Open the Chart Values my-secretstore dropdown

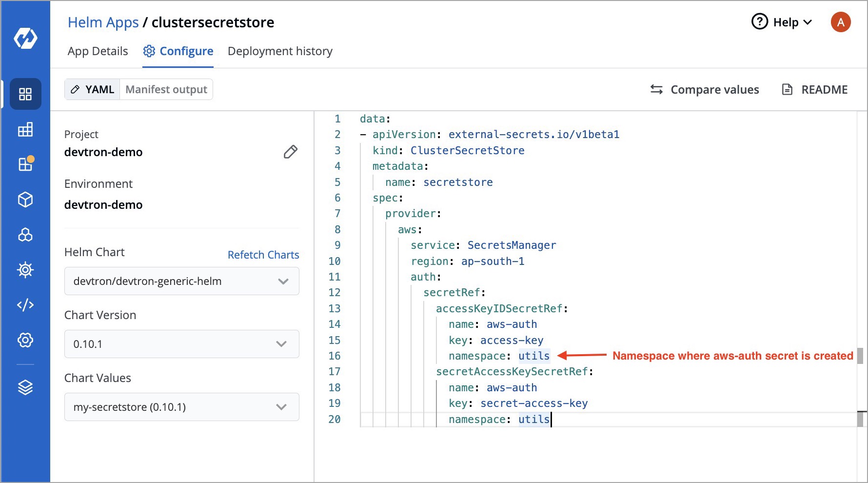pos(181,406)
